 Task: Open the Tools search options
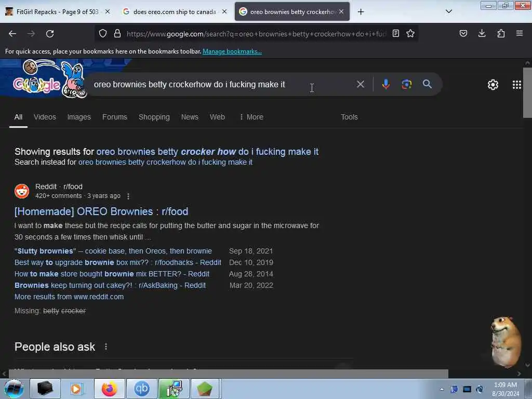coord(349,117)
